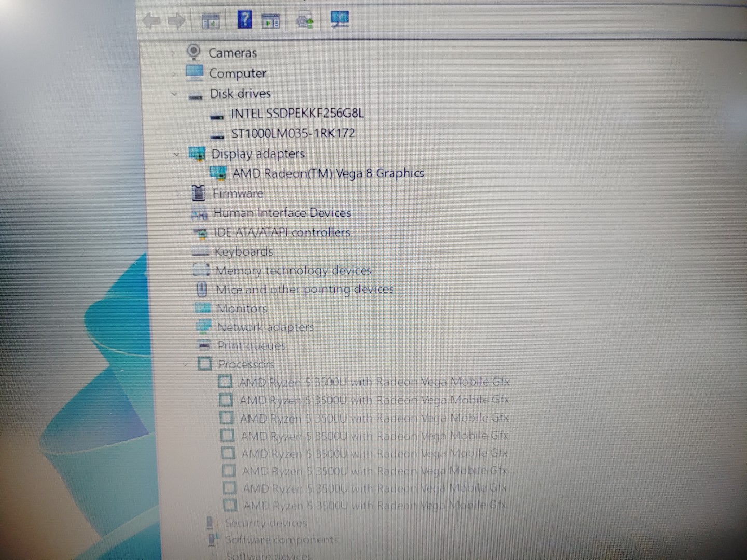Select the last AMD Ryzen 5 3500U processor entry

(x=375, y=504)
